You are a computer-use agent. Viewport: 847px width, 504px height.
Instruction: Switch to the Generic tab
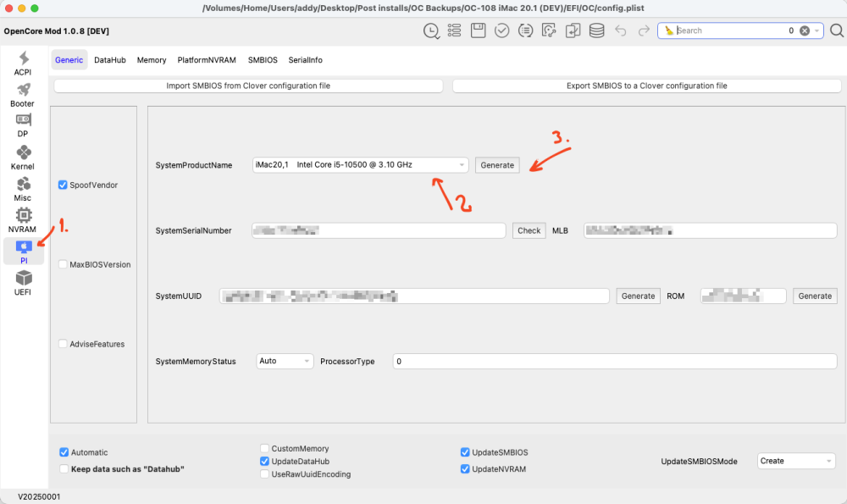tap(69, 60)
